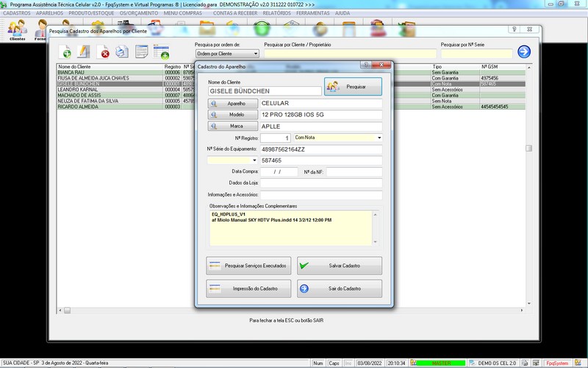Click the help question mark in Cadastro dialog
The image size is (588, 368).
(x=366, y=65)
